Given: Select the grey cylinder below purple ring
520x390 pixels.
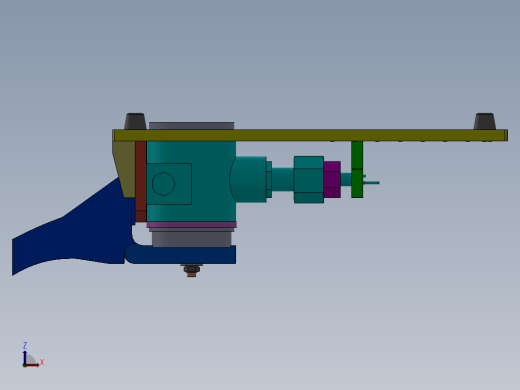Looking at the screenshot, I should click(x=191, y=238).
